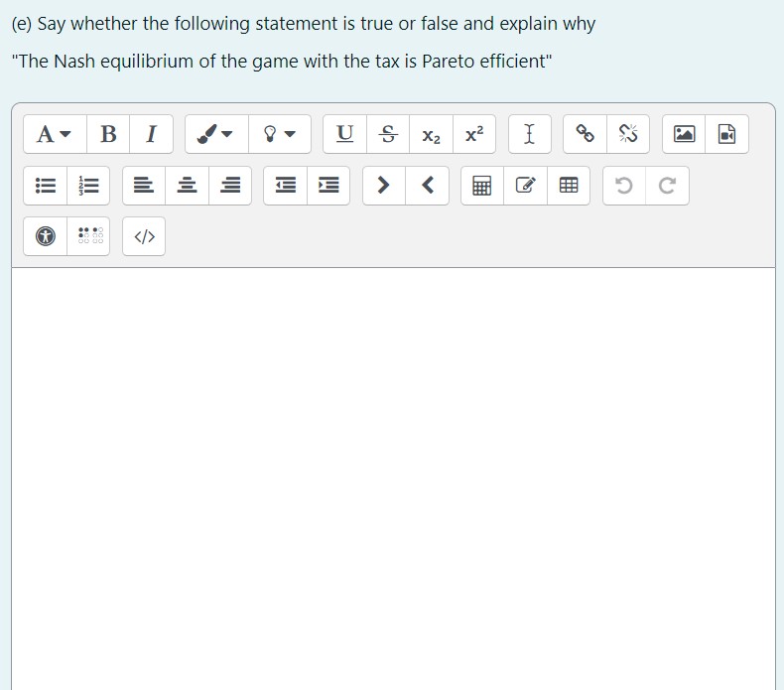
Task: Insert a table
Action: coord(569,186)
